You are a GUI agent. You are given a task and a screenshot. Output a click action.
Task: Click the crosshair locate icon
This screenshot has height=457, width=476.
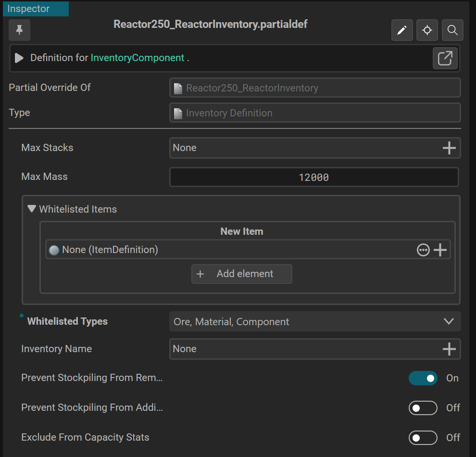coord(427,30)
